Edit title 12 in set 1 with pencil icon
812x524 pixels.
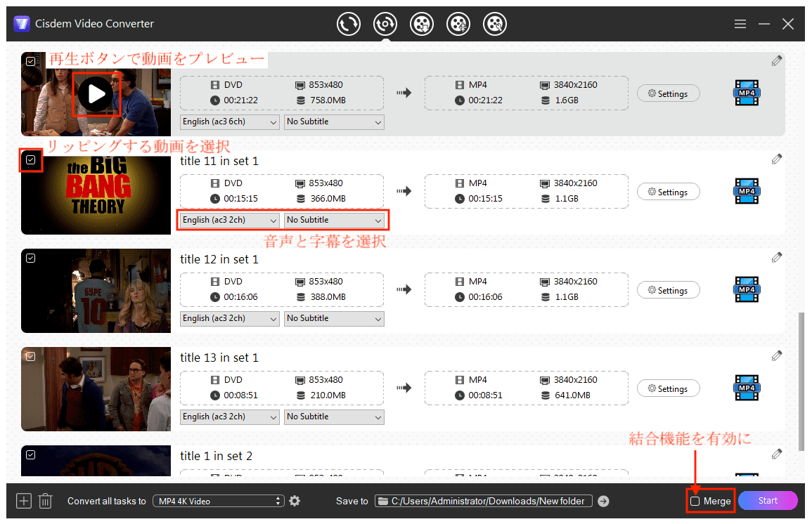(x=776, y=258)
